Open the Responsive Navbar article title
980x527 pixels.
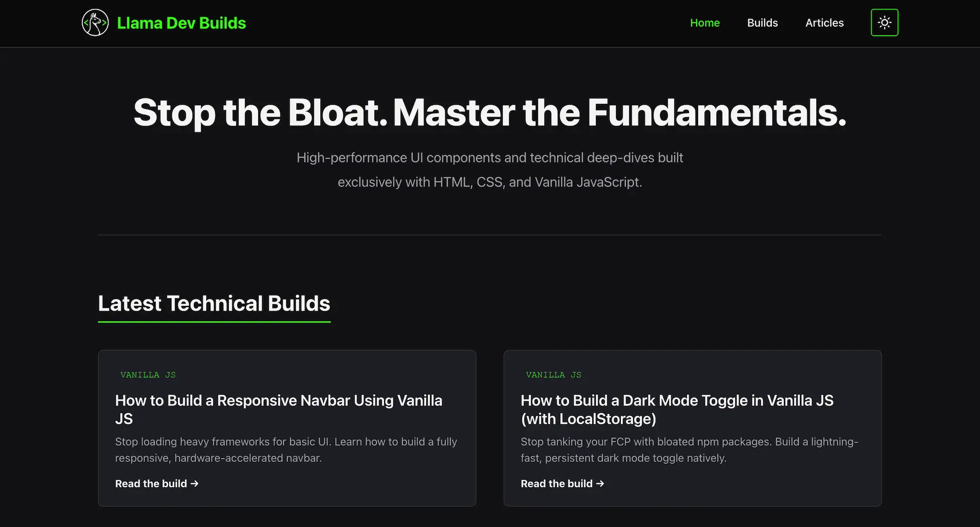pyautogui.click(x=279, y=409)
